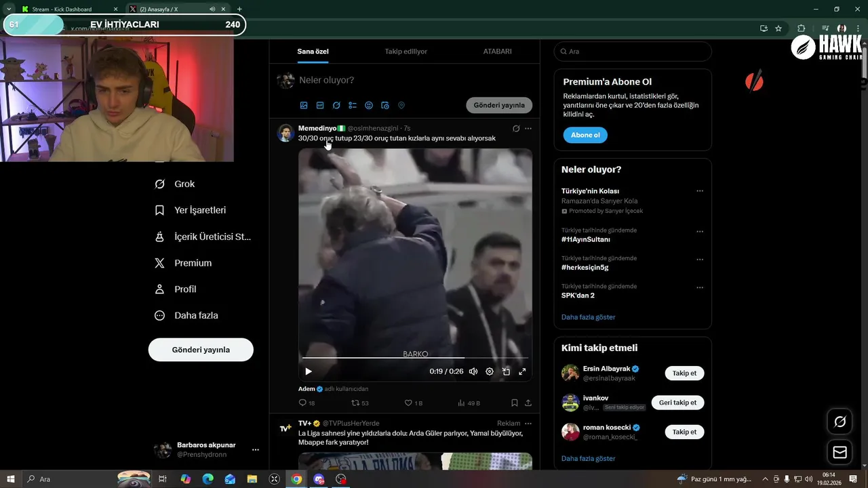This screenshot has width=868, height=488.
Task: Share the Memedinyo post
Action: coord(528,403)
